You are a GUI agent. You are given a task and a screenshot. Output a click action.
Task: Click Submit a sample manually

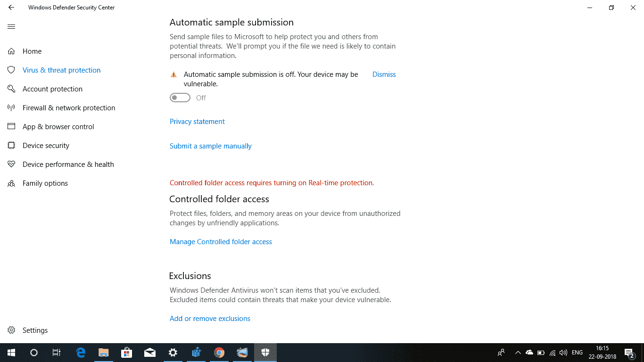(211, 146)
